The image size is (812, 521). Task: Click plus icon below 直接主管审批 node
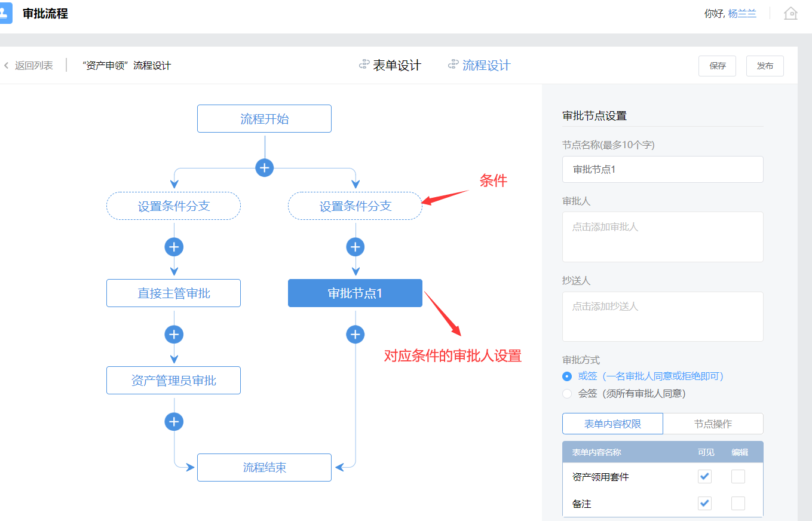click(174, 334)
